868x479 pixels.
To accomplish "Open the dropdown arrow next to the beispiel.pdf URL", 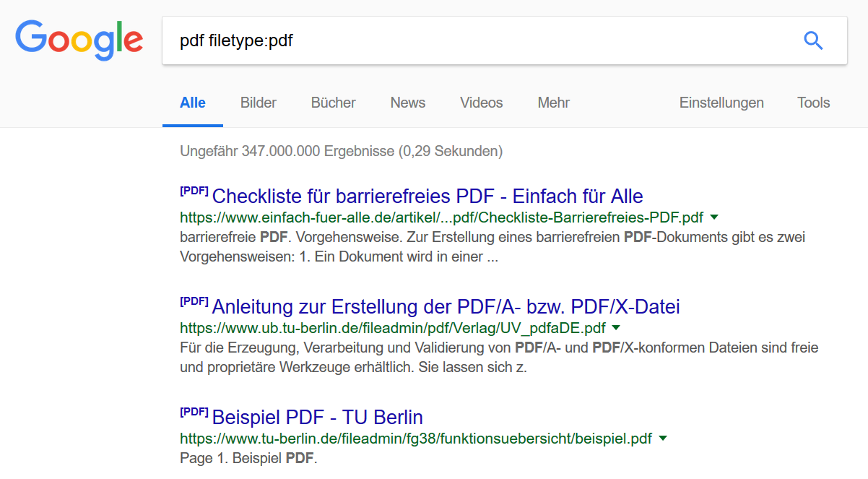I will tap(663, 439).
